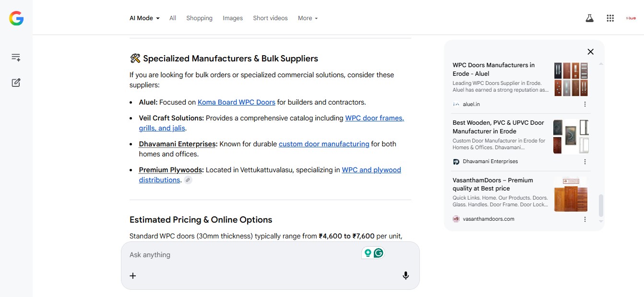644x297 pixels.
Task: Click the Dhavamani door thumbnail image
Action: point(571,137)
